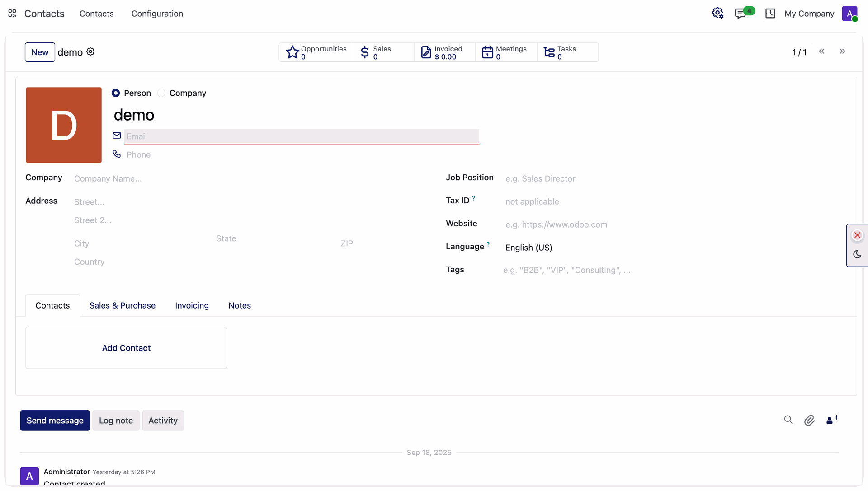Open the debug settings gear icon
Viewport: 868px width, 491px height.
[x=717, y=13]
